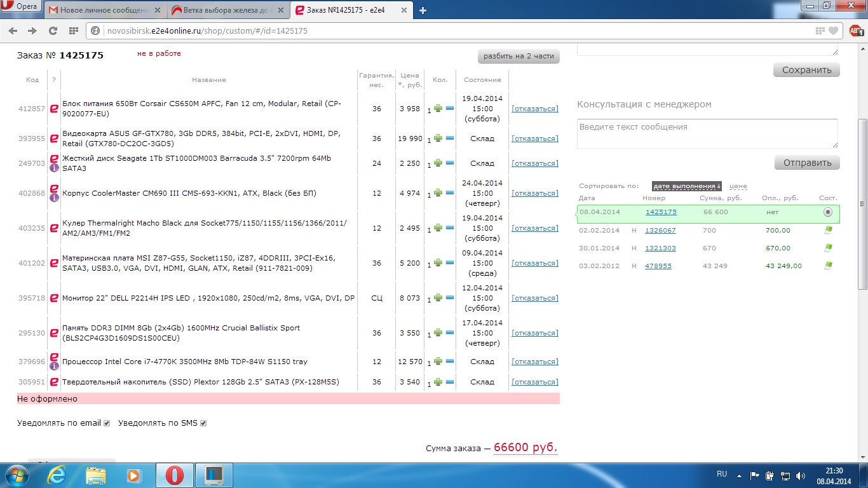Click the red e icon for item 401202

(54, 263)
